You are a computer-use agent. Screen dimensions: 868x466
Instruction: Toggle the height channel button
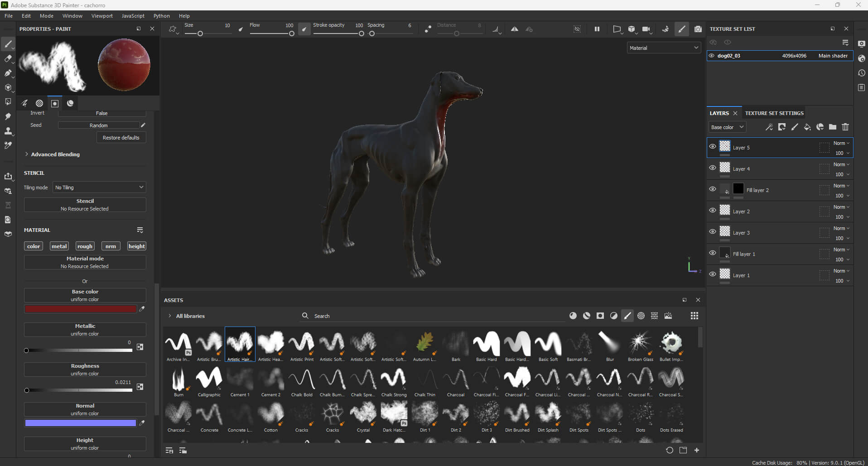point(137,246)
